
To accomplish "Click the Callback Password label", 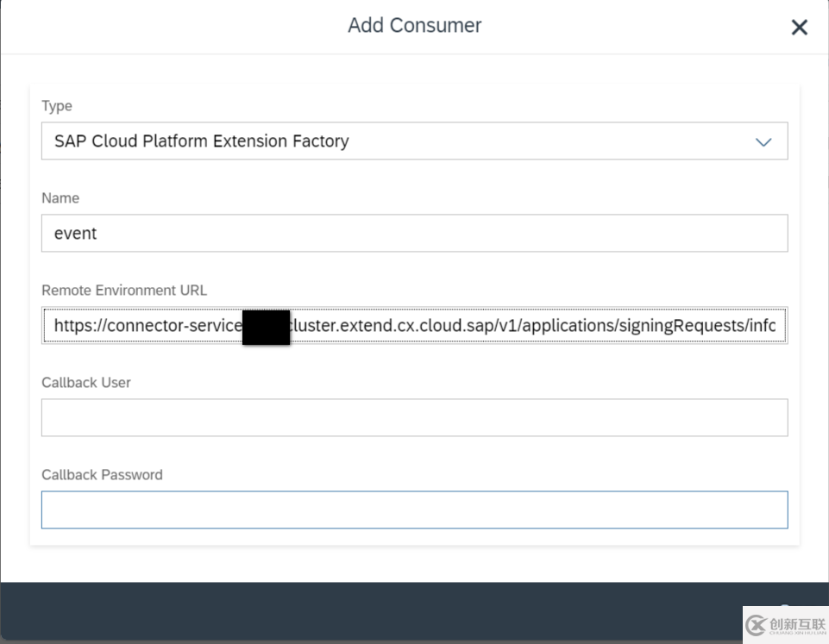I will point(102,474).
